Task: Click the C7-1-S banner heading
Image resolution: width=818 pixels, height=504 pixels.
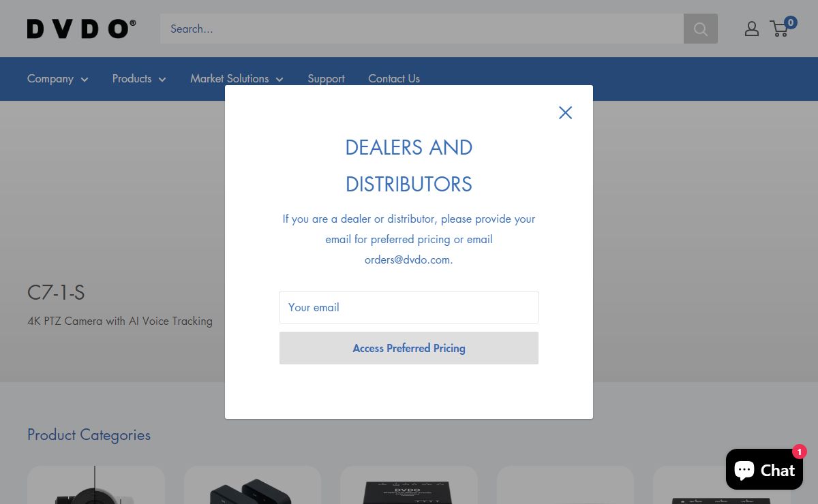Action: pyautogui.click(x=56, y=293)
